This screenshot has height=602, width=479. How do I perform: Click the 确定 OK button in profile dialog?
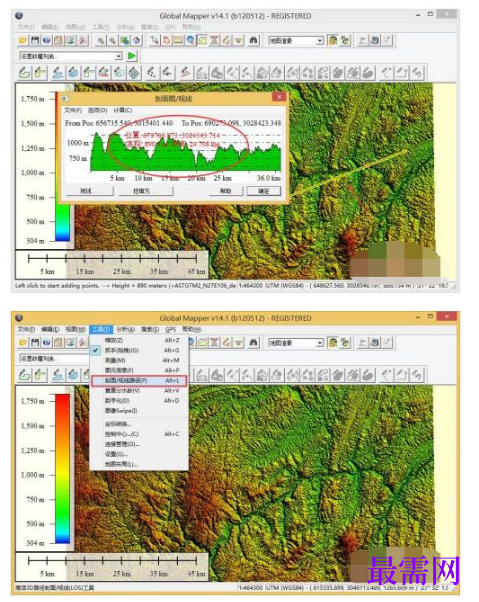pos(264,191)
